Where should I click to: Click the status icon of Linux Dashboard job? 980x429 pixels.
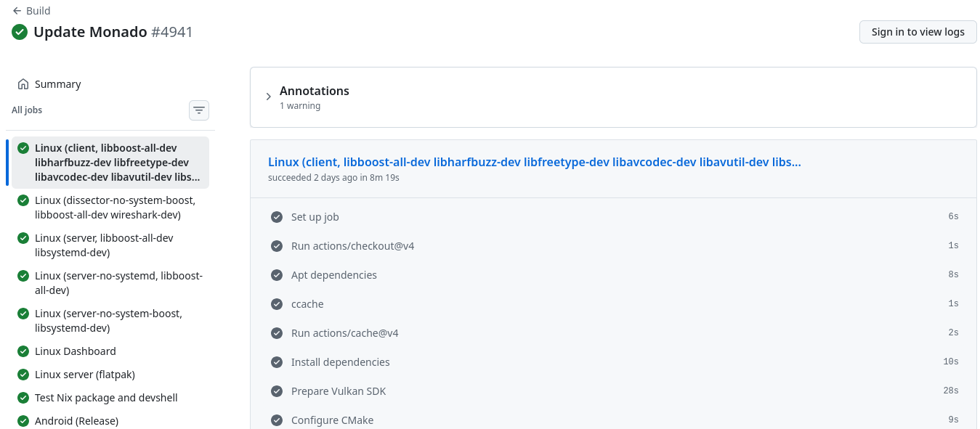23,351
